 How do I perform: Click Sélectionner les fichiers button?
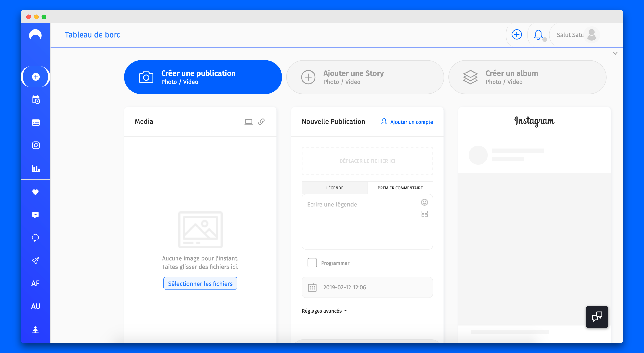(x=200, y=283)
